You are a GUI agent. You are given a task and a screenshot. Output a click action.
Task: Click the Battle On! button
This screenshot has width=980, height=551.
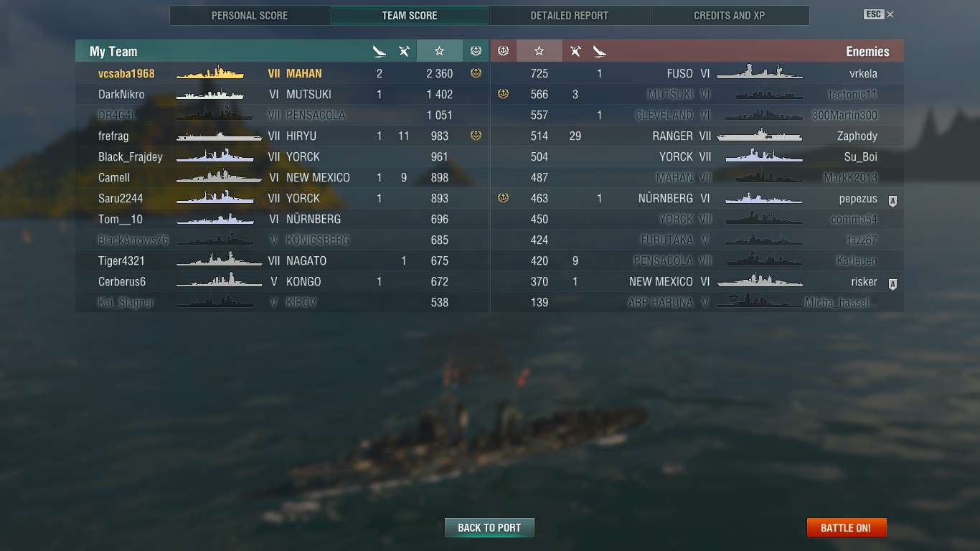pyautogui.click(x=847, y=527)
